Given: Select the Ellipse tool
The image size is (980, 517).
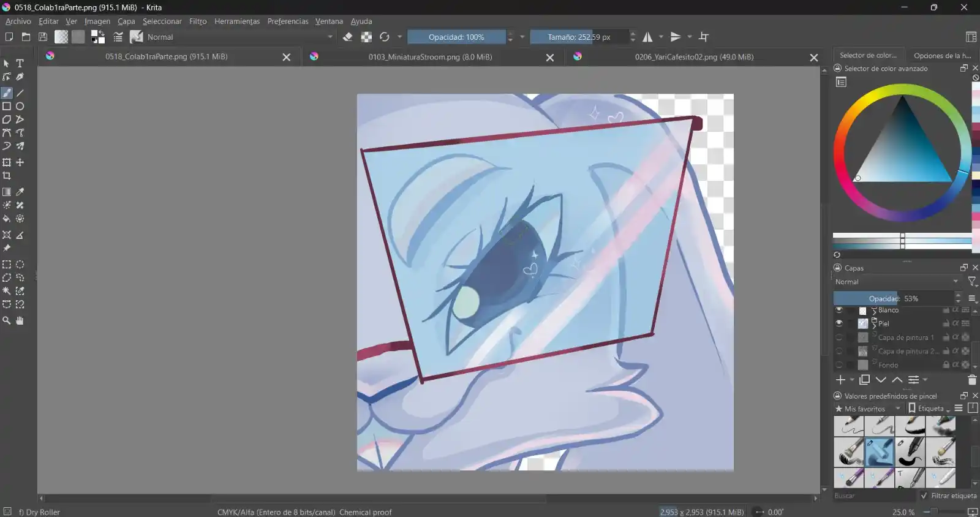Looking at the screenshot, I should (20, 106).
